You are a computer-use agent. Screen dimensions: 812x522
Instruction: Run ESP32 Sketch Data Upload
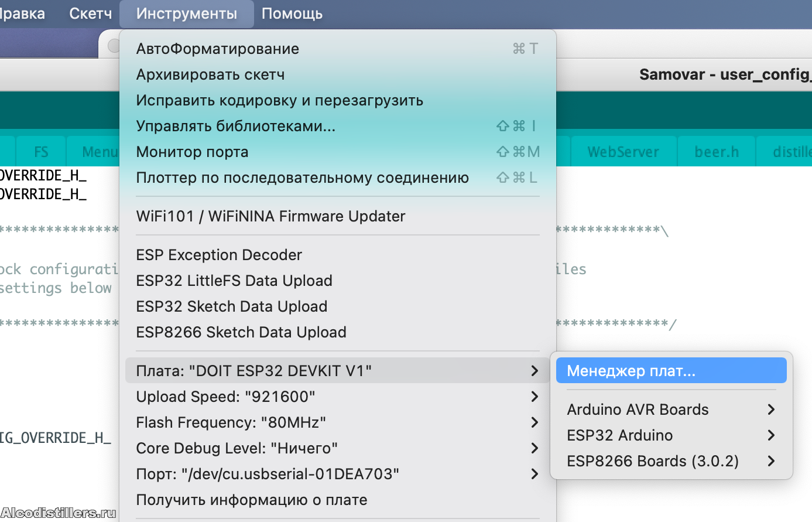tap(337, 306)
